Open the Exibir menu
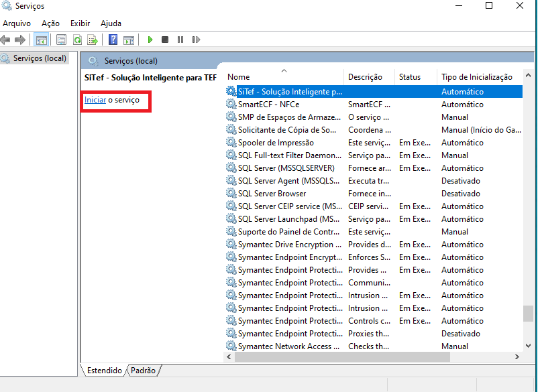 pos(80,23)
